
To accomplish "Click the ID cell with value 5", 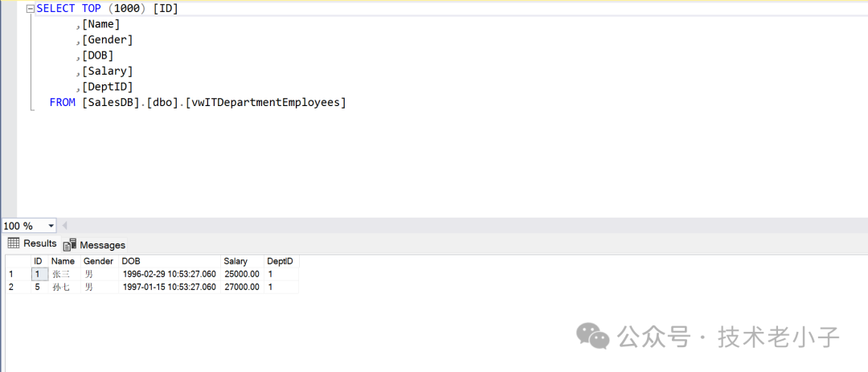I will pos(39,287).
